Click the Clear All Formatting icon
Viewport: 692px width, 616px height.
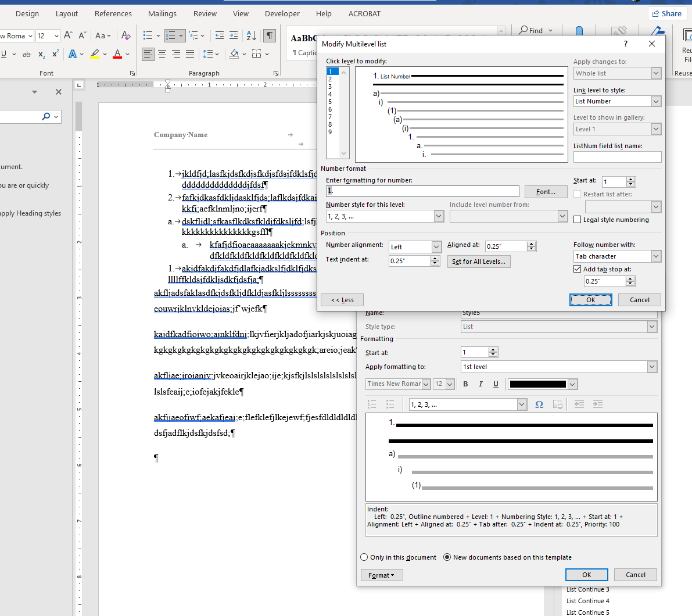click(126, 35)
